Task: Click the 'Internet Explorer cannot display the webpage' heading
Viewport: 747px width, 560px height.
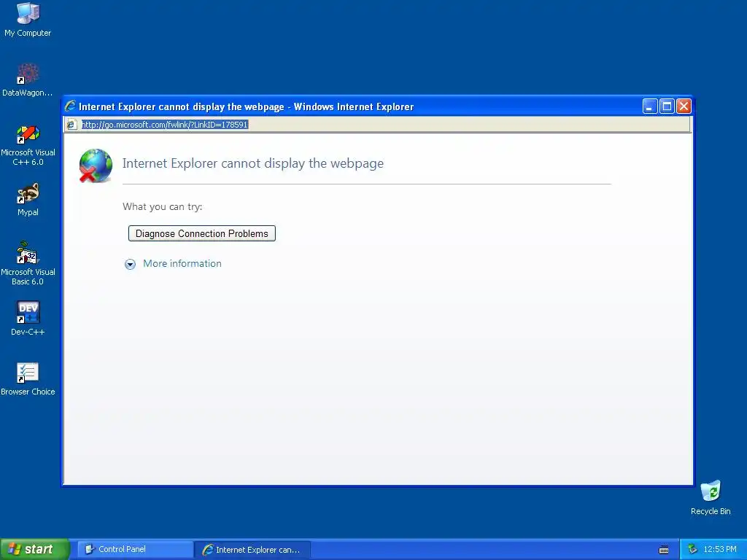Action: 253,163
